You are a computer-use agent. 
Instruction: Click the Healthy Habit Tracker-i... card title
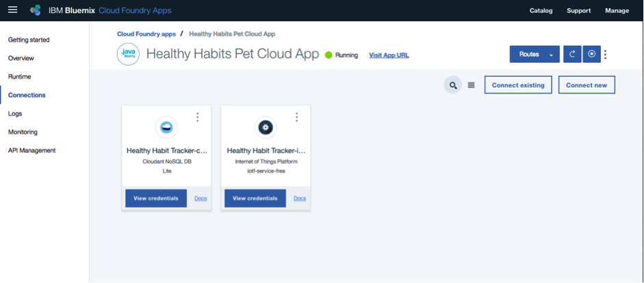(x=266, y=151)
